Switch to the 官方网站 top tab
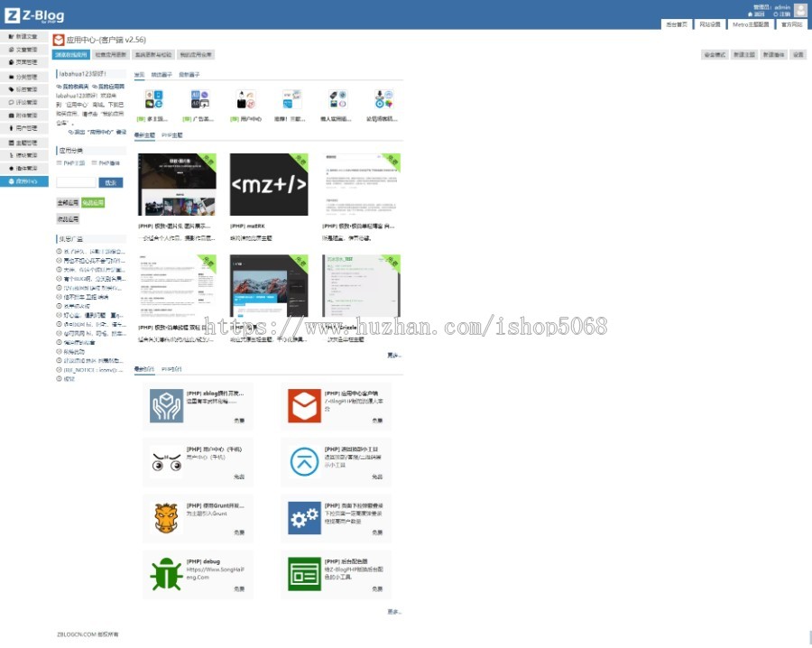Viewport: 812px width, 648px height. coord(790,25)
